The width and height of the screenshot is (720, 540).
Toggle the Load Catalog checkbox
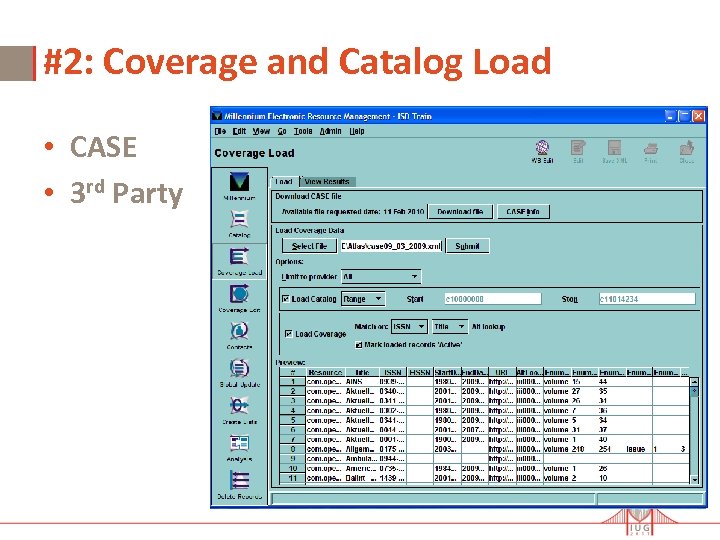tap(286, 299)
